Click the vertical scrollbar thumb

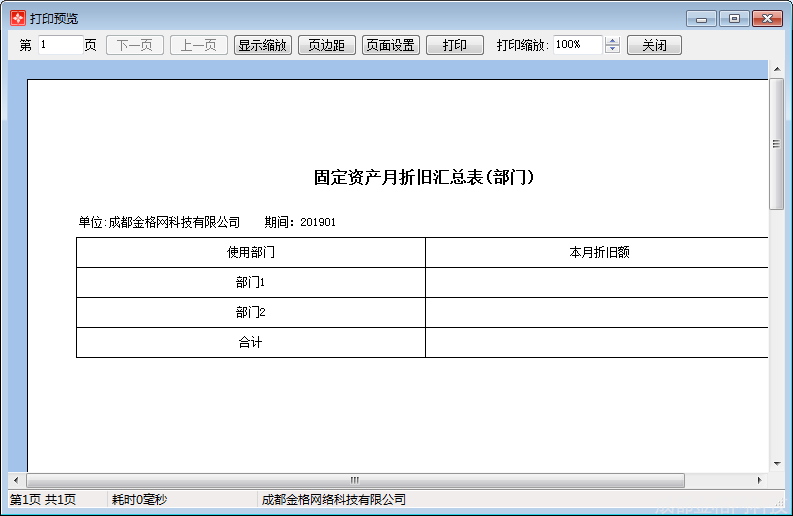(x=776, y=143)
